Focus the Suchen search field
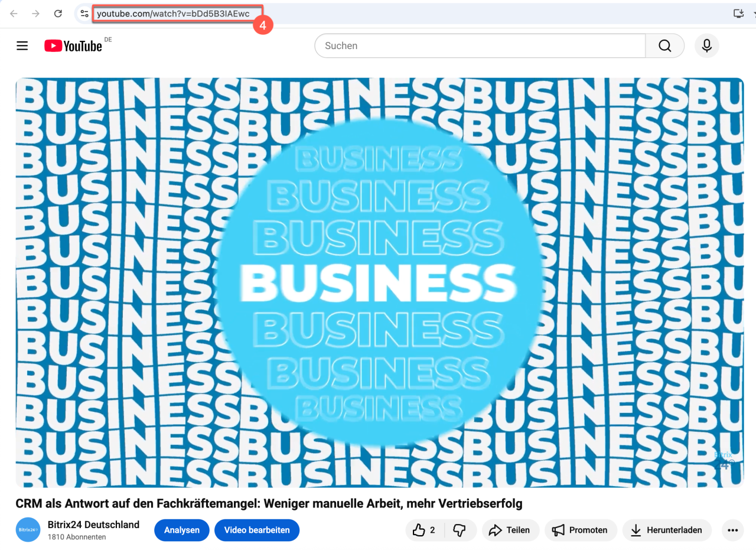 tap(480, 45)
